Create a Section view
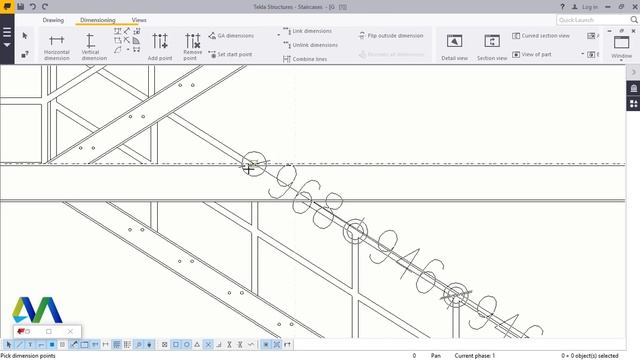The image size is (640, 360). tap(492, 47)
